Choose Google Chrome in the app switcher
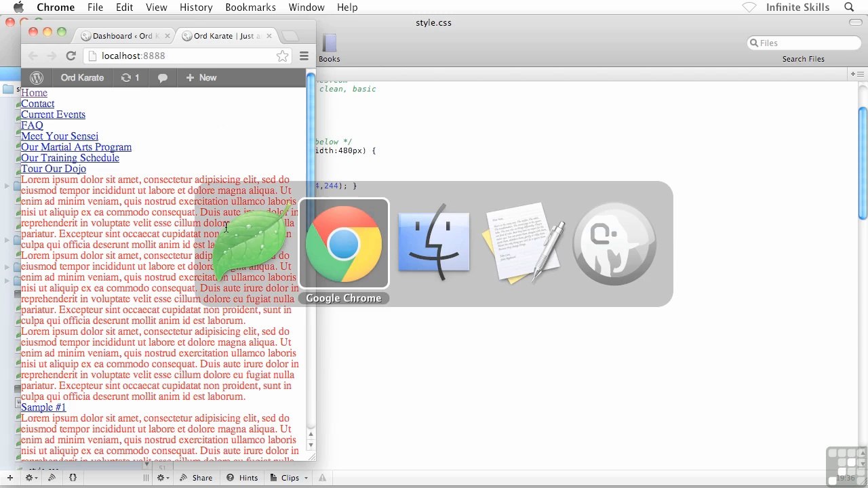This screenshot has height=488, width=868. click(344, 244)
